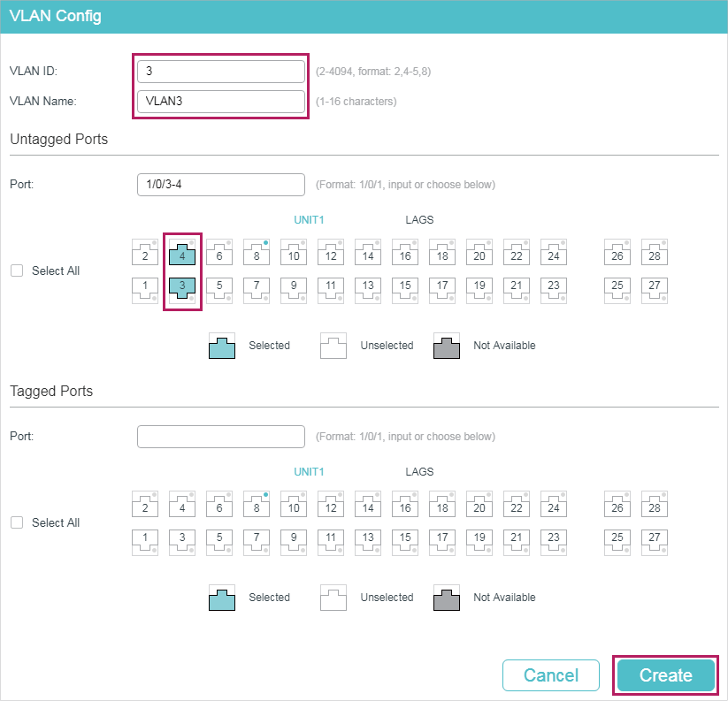Select tagged port 12 icon
The image size is (728, 701).
pos(331,505)
